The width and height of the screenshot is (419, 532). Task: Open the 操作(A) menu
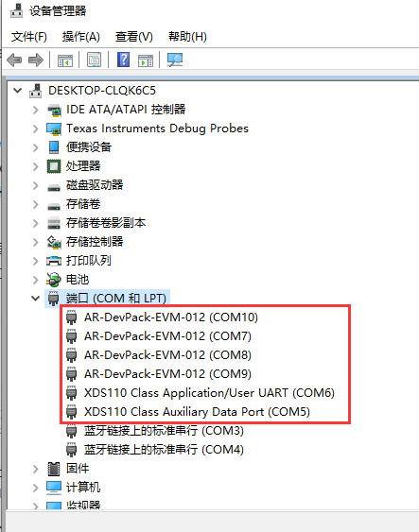(81, 37)
